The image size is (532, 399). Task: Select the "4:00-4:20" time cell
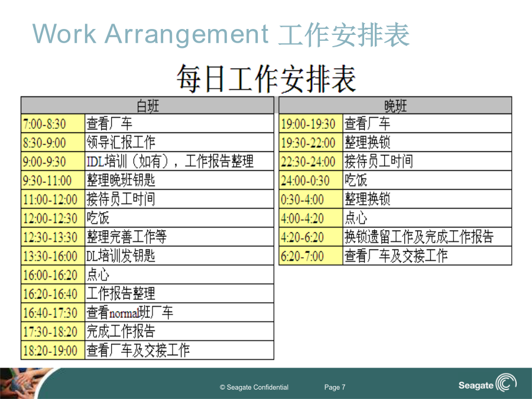coord(311,218)
